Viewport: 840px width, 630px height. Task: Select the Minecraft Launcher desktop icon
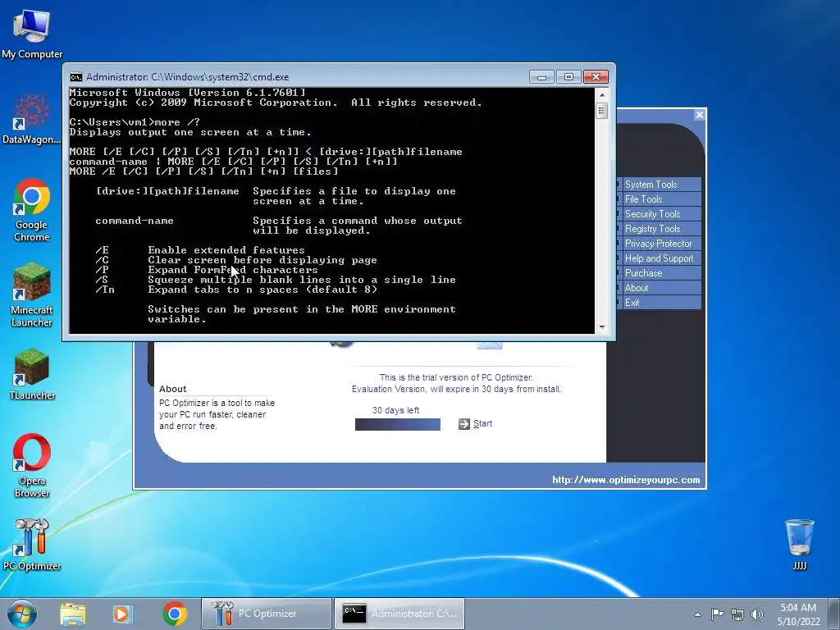(x=32, y=295)
